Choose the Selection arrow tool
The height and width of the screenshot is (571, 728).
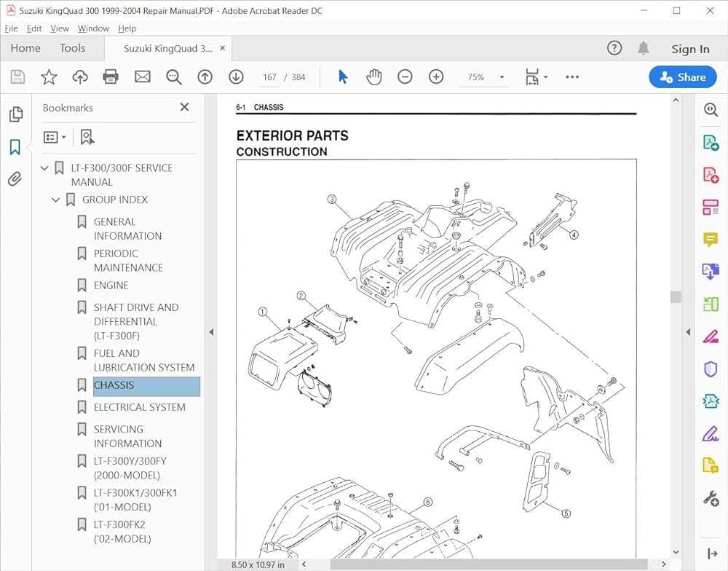(x=343, y=76)
